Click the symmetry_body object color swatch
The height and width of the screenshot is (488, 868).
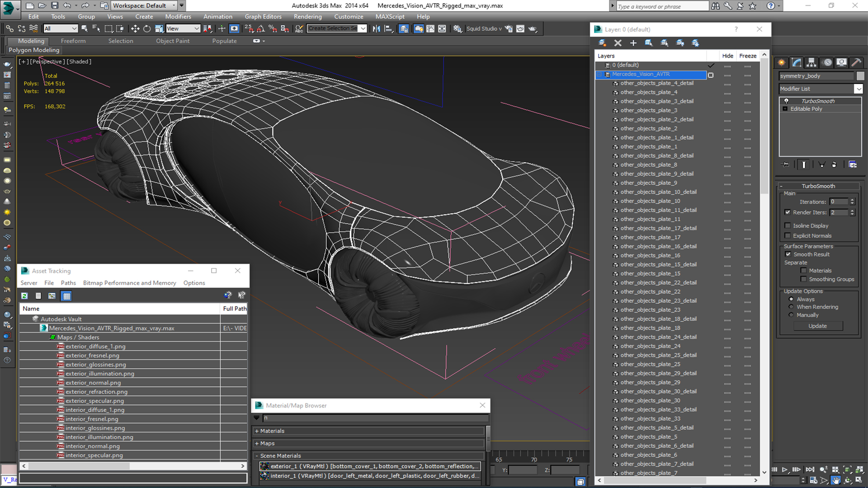click(x=860, y=76)
